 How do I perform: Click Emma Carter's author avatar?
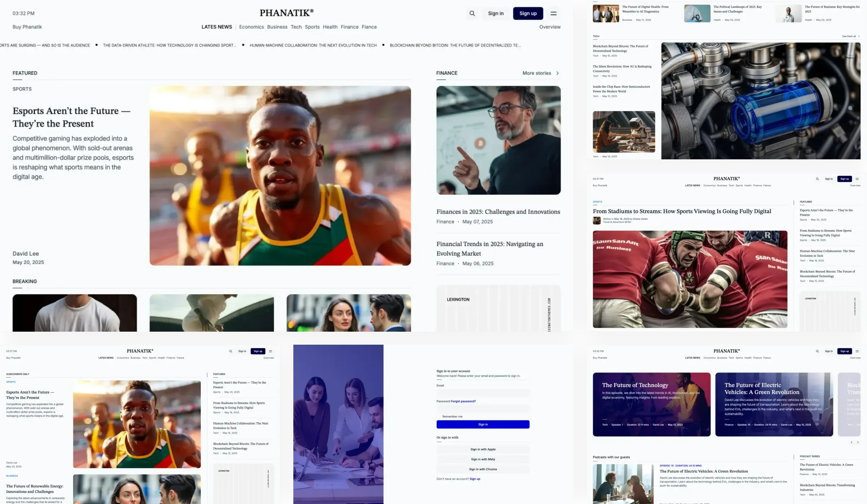coord(597,220)
